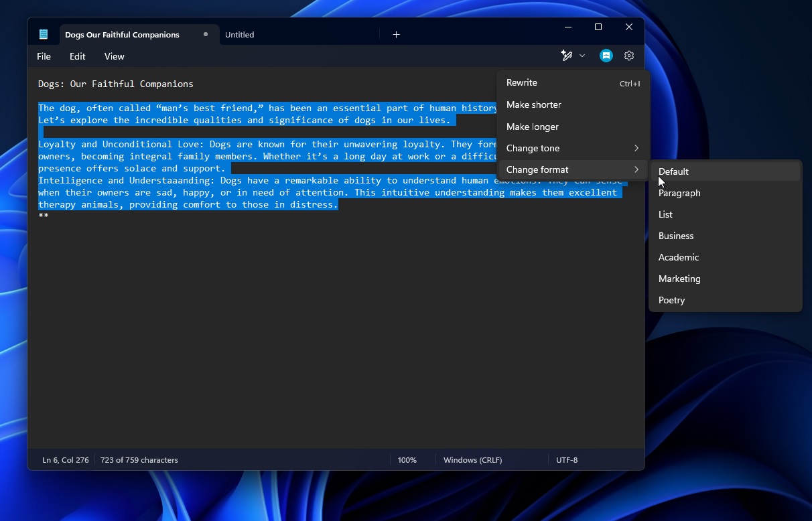Viewport: 812px width, 521px height.
Task: Select Make shorter
Action: point(534,104)
